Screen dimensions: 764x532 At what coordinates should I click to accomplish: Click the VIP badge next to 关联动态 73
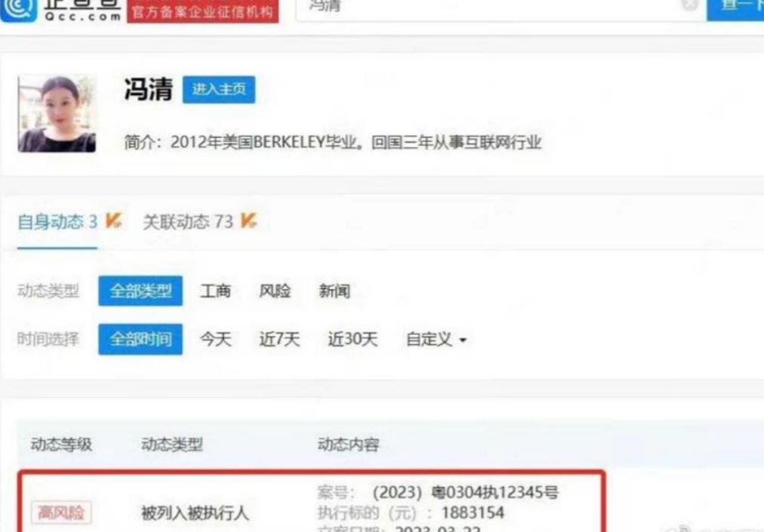[248, 220]
